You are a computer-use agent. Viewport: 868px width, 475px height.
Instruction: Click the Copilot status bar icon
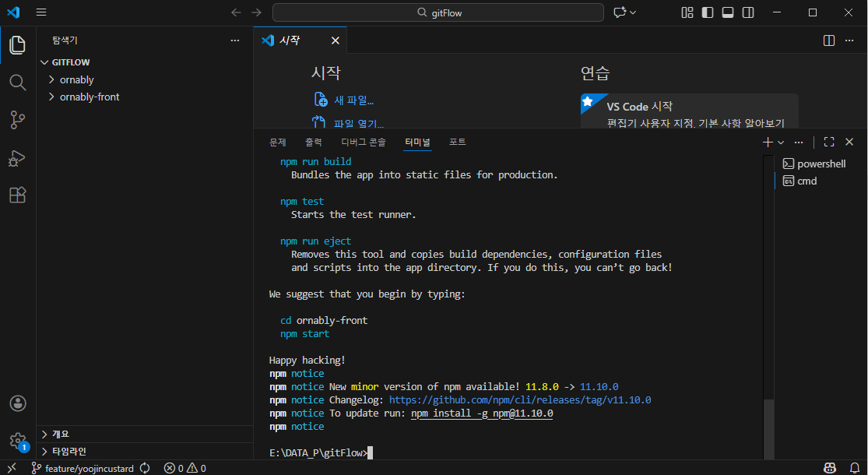[829, 468]
